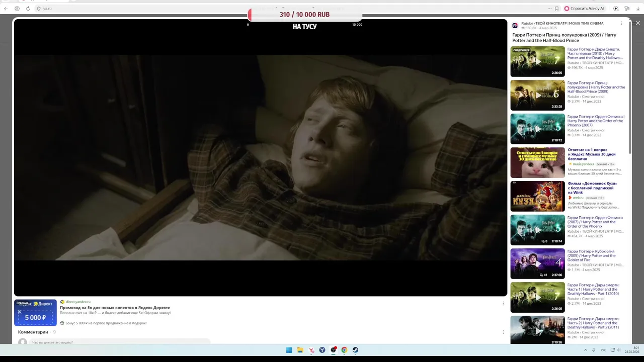
Task: Open browser downloads arrow icon
Action: pos(638,9)
